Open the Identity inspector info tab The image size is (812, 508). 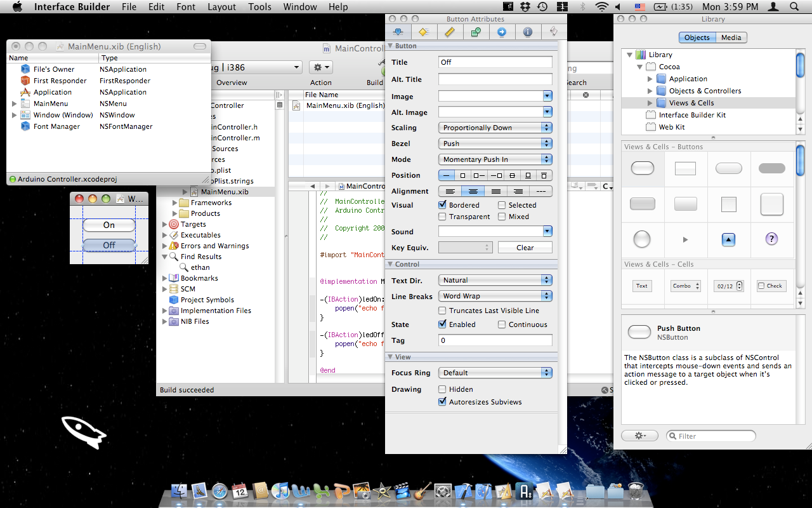528,32
